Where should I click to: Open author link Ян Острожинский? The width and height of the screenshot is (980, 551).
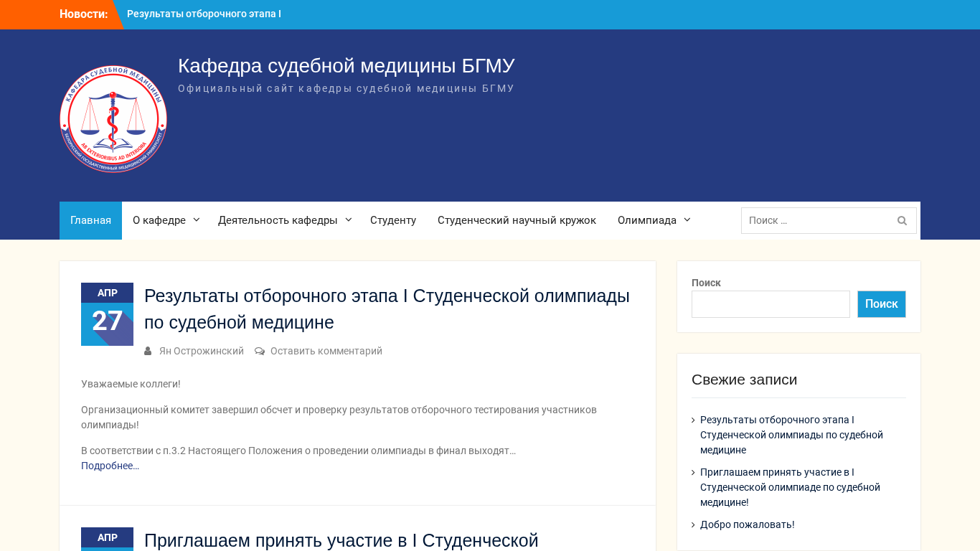(x=202, y=351)
